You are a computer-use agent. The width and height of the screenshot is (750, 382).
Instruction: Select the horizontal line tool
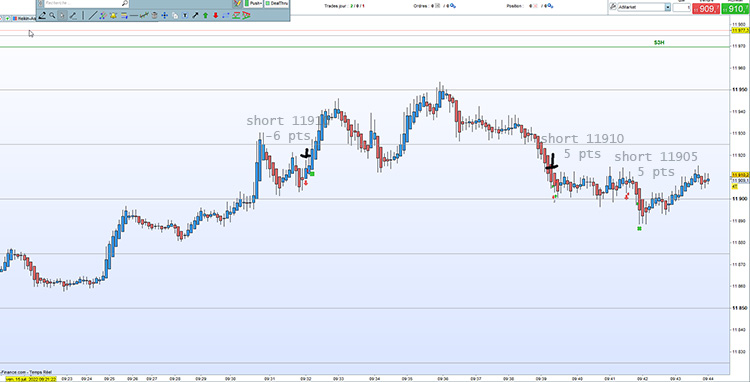pyautogui.click(x=134, y=15)
